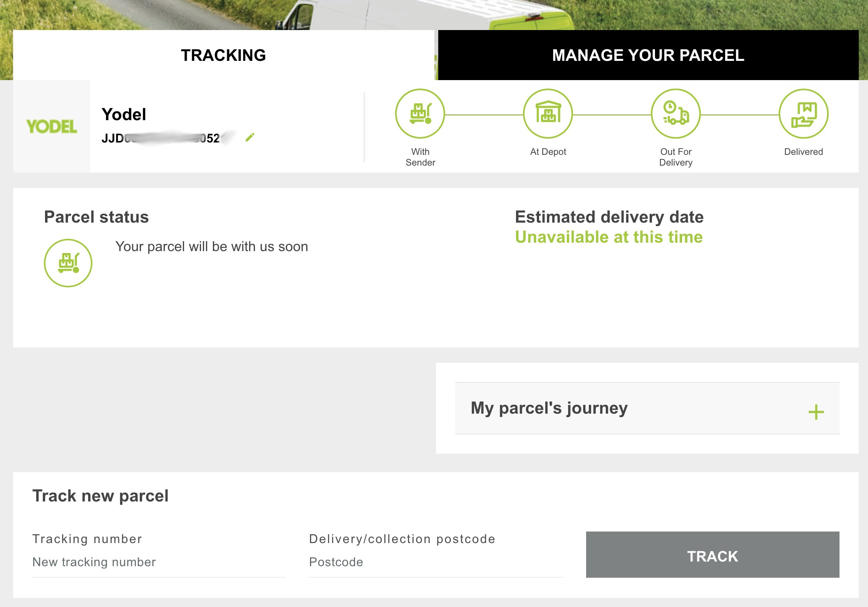This screenshot has height=607, width=868.
Task: Click the blurred JJD tracking number text
Action: 161,138
